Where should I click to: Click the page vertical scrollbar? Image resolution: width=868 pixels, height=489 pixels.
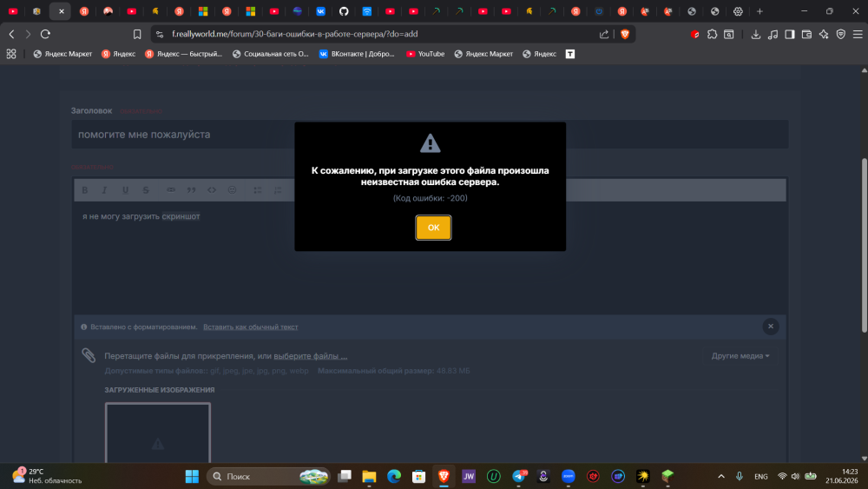(865, 245)
